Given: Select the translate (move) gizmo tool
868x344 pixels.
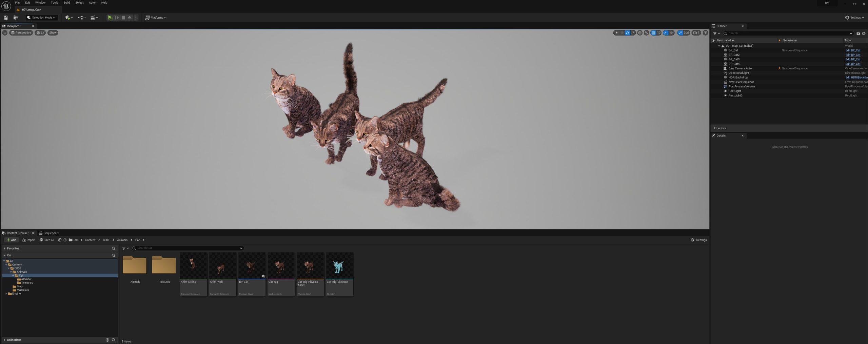Looking at the screenshot, I should pos(622,33).
